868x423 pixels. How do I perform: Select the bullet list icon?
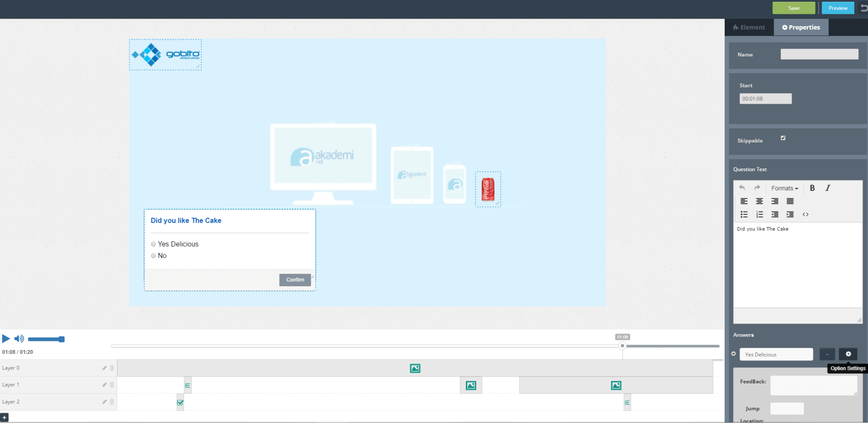[x=744, y=215]
